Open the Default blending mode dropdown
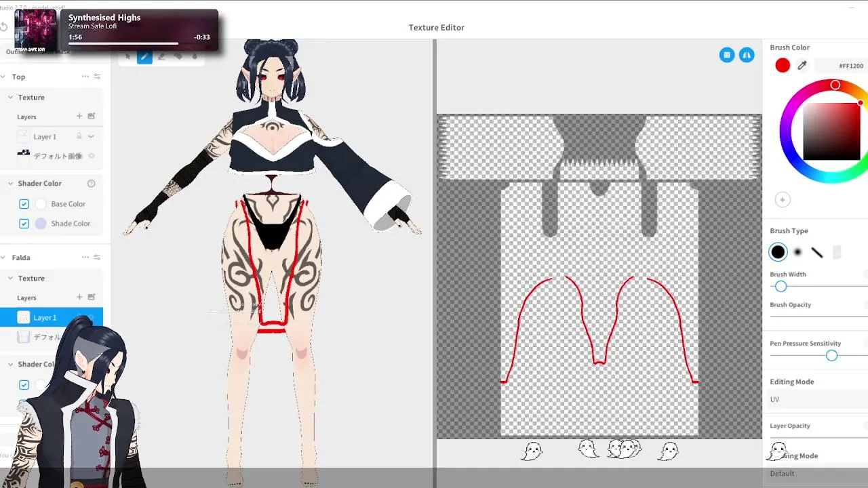Image resolution: width=868 pixels, height=488 pixels. tap(817, 474)
